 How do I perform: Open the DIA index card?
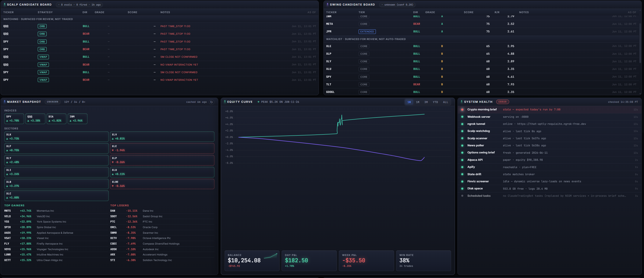[x=56, y=119]
